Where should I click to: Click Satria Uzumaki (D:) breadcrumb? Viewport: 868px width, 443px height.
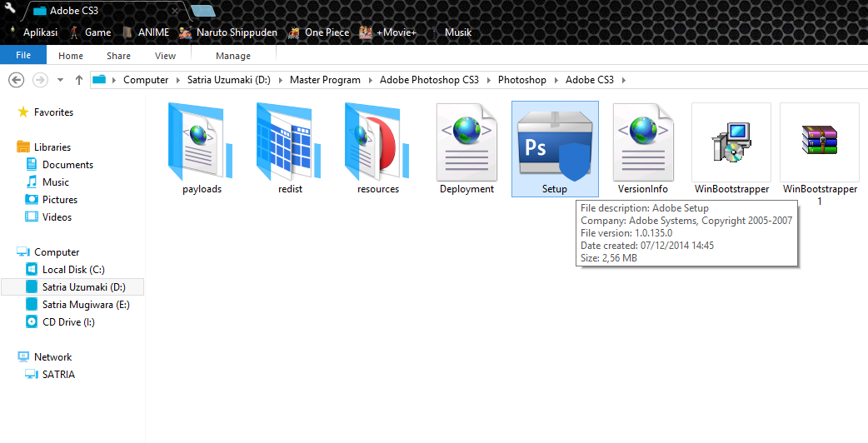pyautogui.click(x=228, y=80)
